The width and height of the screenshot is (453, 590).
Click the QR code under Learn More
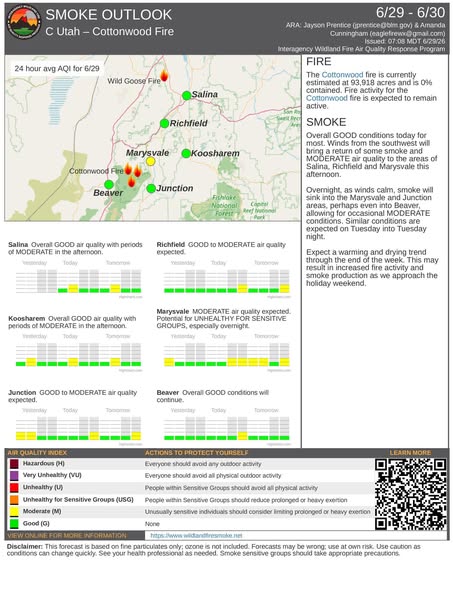[410, 494]
